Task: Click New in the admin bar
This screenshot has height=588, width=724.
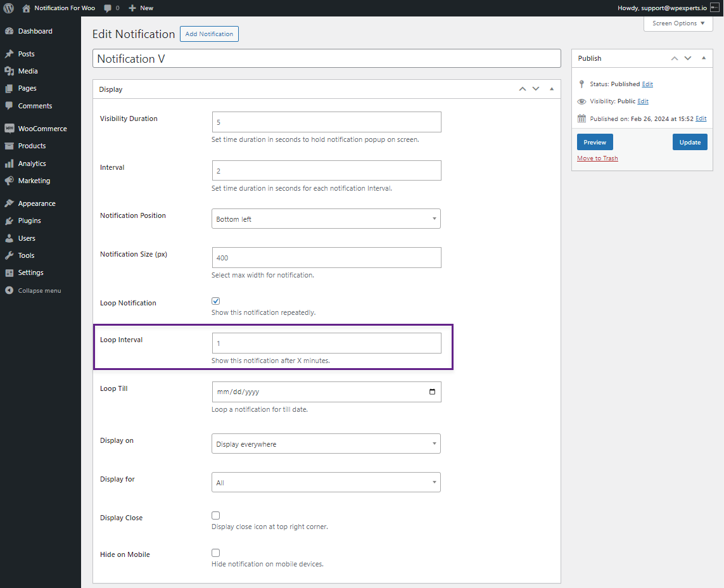Action: [147, 8]
